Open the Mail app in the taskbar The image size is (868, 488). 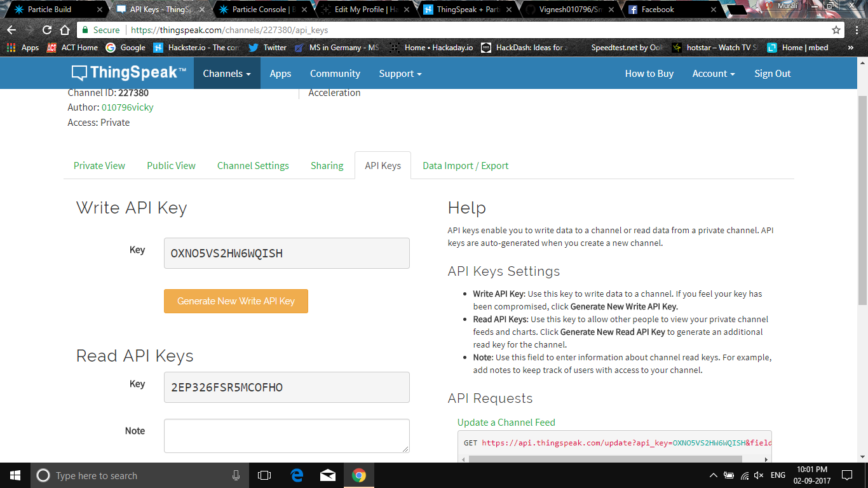[x=328, y=475]
